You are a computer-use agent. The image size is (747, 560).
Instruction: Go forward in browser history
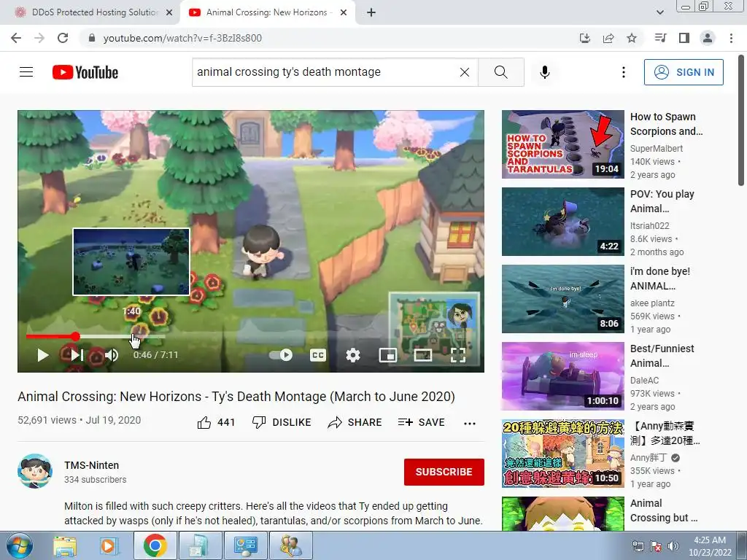(39, 38)
